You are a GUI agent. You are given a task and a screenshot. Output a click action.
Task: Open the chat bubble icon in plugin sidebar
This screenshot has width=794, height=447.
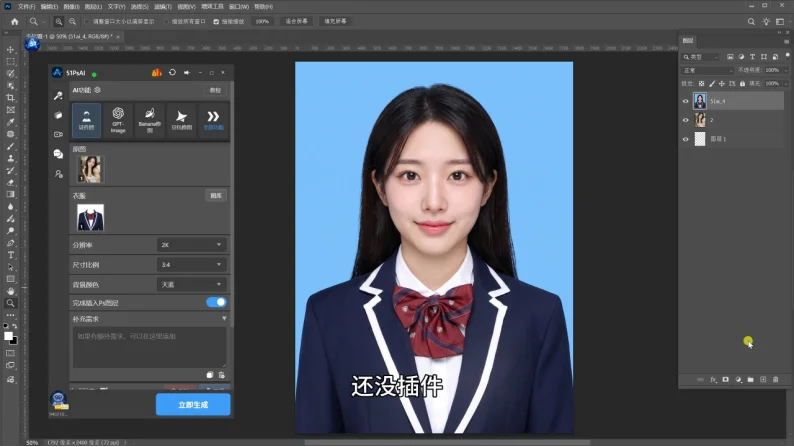coord(58,154)
